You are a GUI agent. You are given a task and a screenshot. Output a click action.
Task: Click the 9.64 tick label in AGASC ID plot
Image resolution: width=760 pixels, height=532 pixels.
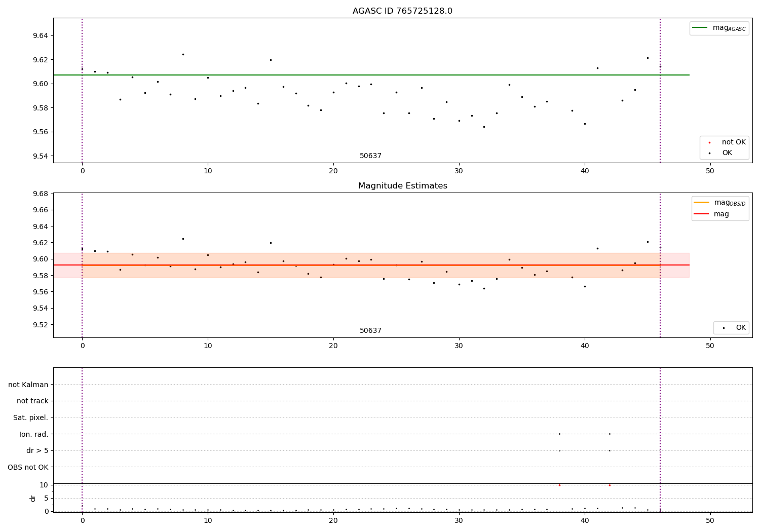42,35
